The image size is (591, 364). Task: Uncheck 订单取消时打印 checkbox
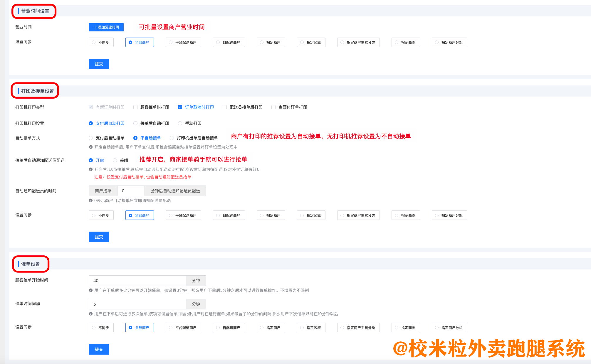coord(180,107)
